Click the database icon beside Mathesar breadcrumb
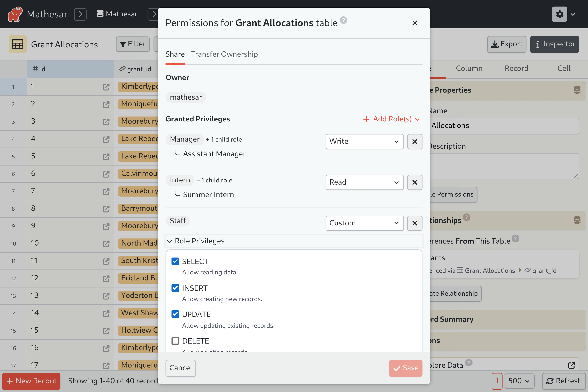This screenshot has width=588, height=392. click(100, 14)
